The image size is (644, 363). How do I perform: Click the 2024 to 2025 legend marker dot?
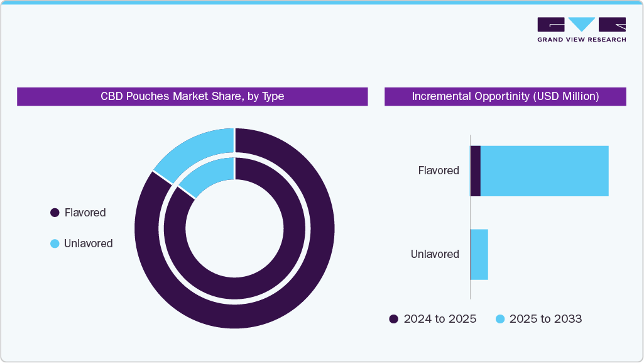[394, 319]
